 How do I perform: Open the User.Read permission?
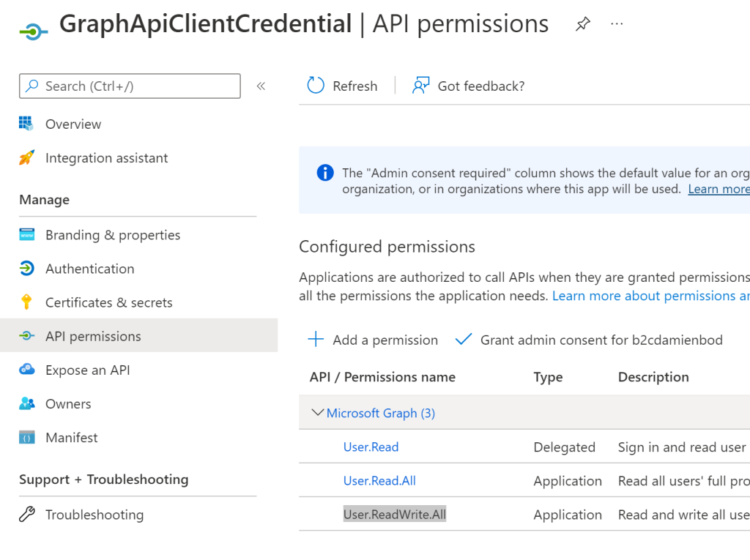(371, 447)
